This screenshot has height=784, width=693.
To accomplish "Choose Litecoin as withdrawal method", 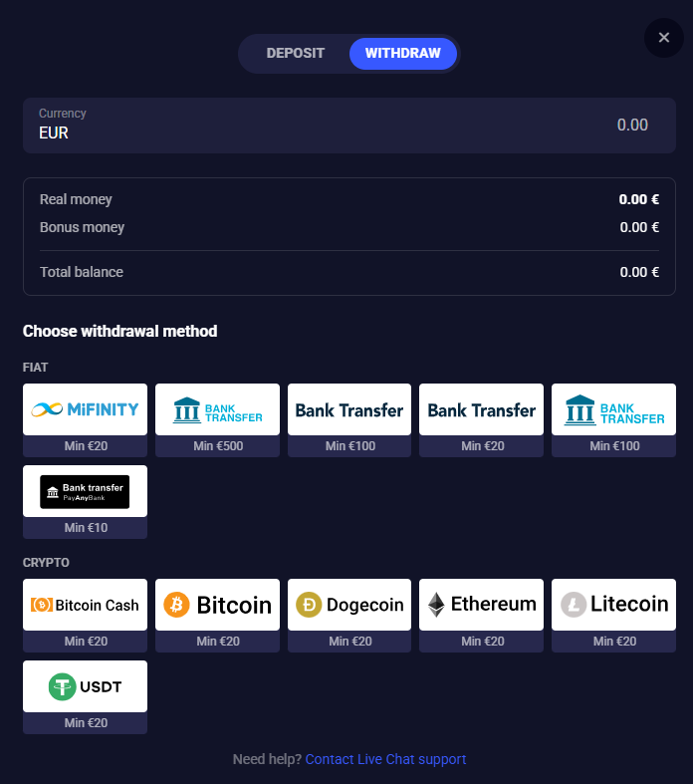I will pyautogui.click(x=613, y=605).
